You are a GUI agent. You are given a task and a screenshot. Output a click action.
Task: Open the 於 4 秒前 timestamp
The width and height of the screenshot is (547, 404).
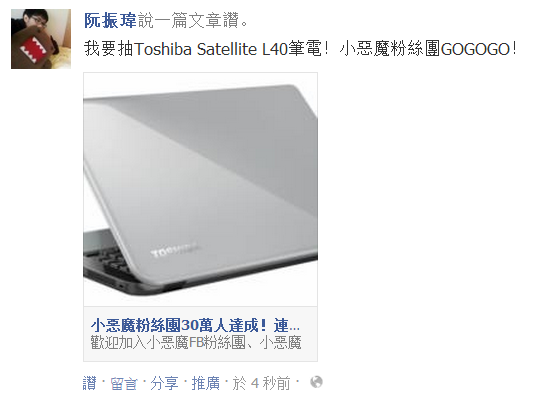click(x=261, y=383)
